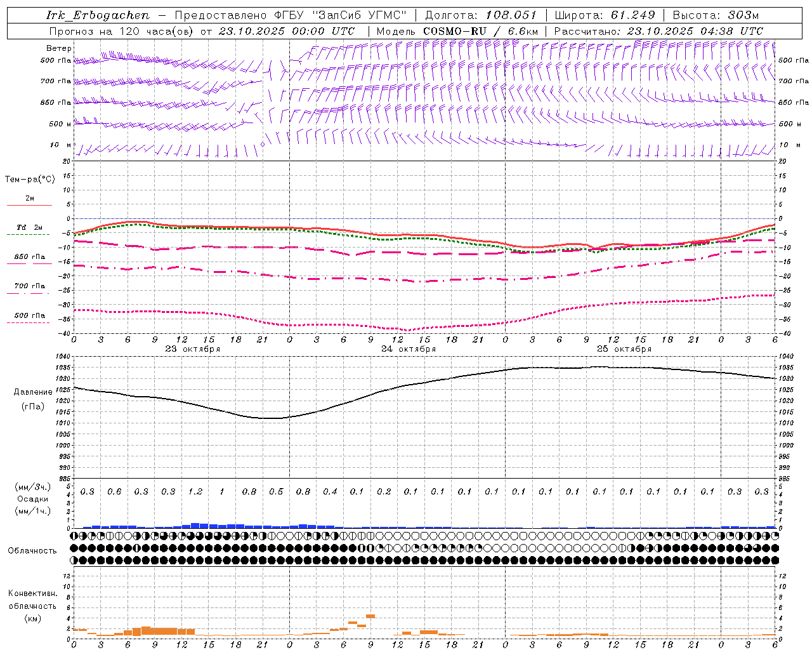Click the (мм/3ч.) unit label
812x650 pixels.
pyautogui.click(x=33, y=487)
